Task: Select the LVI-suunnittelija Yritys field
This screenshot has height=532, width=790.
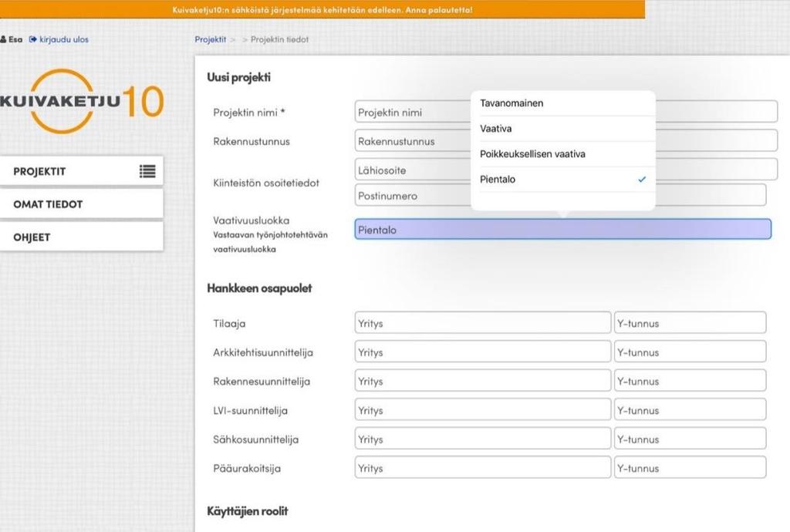Action: (x=483, y=409)
